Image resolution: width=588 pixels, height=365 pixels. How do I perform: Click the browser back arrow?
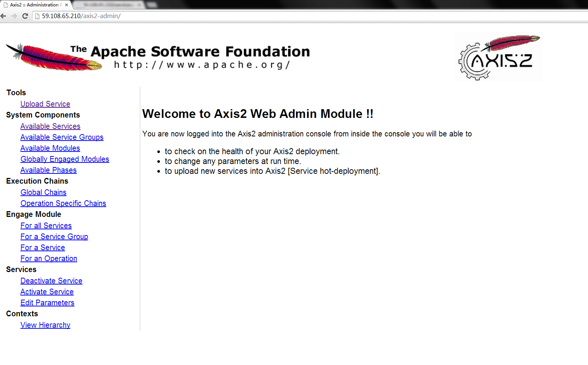coord(3,16)
